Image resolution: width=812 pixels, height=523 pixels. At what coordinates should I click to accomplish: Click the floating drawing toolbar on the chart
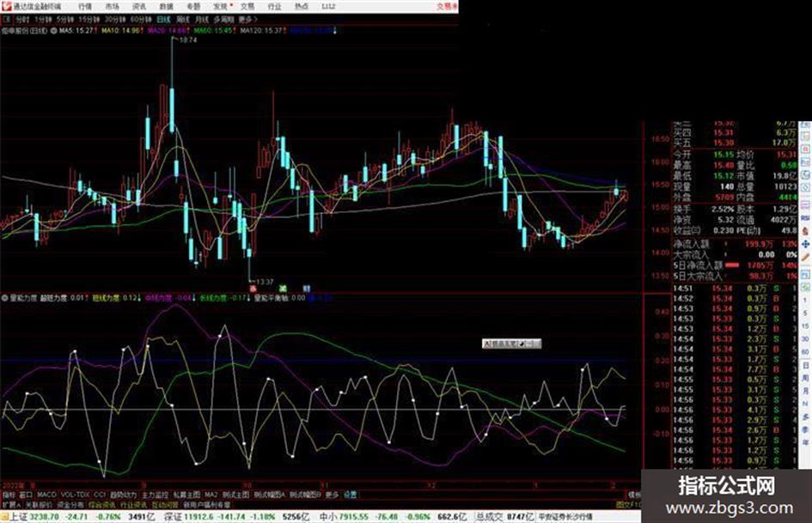511,344
